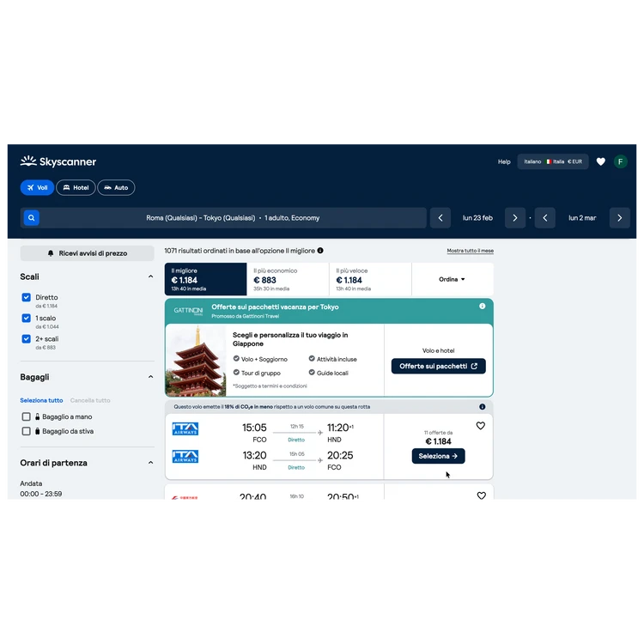Viewport: 644px width, 644px height.
Task: Click info icon on Gattinoni Travel banner
Action: pyautogui.click(x=483, y=306)
